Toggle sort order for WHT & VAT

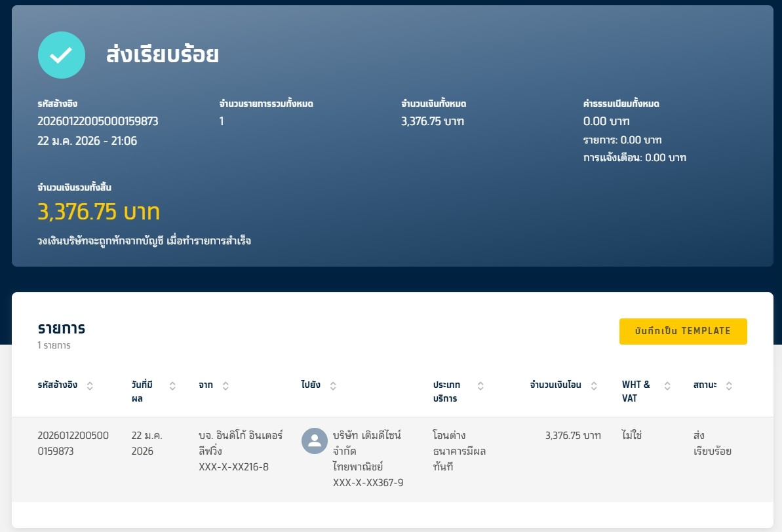pyautogui.click(x=667, y=386)
